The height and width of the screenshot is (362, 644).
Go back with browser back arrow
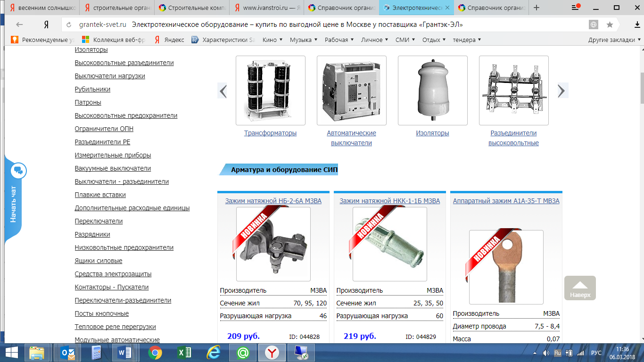click(x=19, y=25)
